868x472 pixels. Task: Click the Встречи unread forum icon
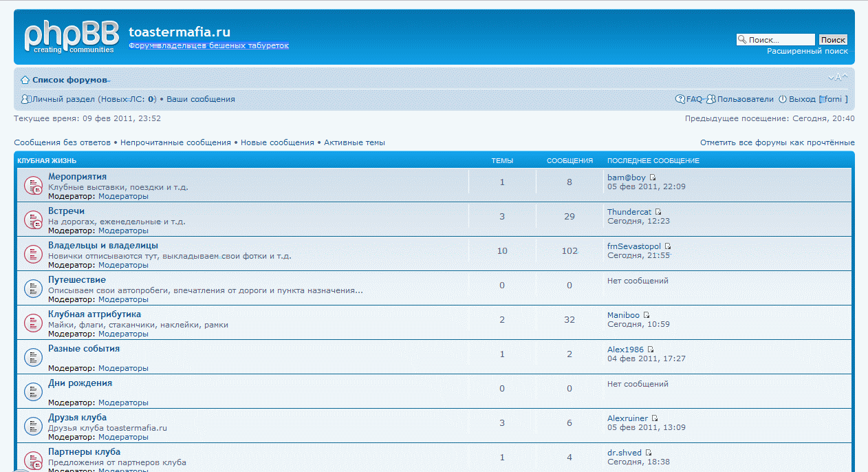click(x=34, y=220)
